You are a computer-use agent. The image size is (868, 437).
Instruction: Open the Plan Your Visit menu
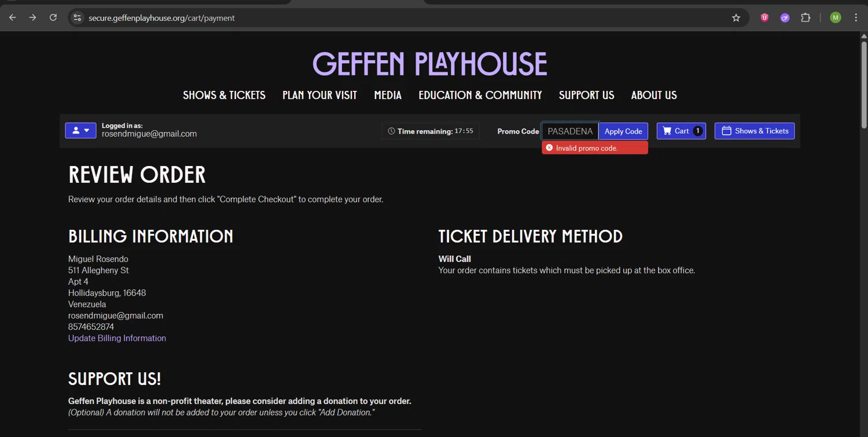click(x=319, y=95)
